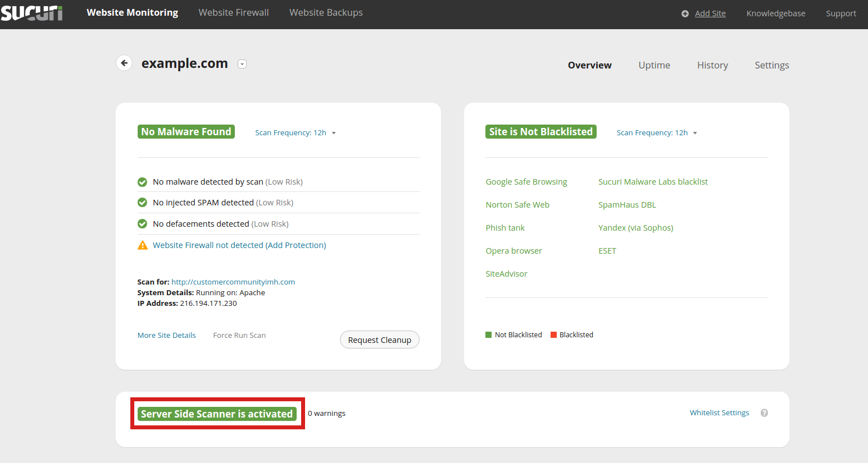This screenshot has width=868, height=463.
Task: Expand malware Scan Frequency 12h dropdown
Action: coord(295,133)
